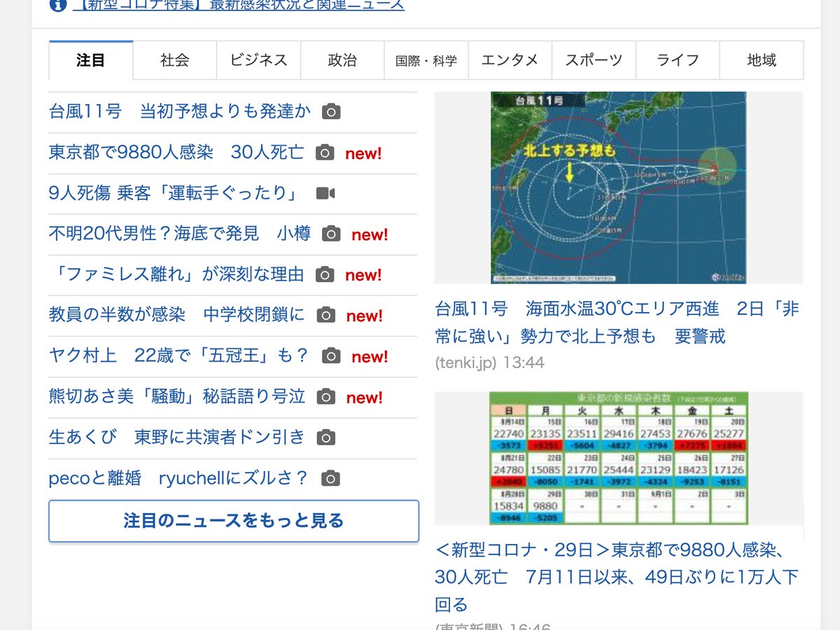Click the video icon on 9人死傷 headline
This screenshot has height=630, width=840.
tap(324, 193)
